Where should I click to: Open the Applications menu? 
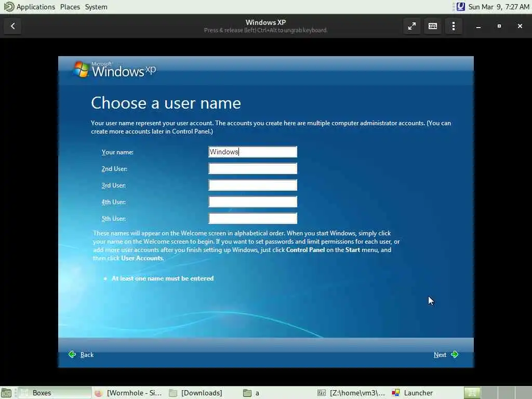tap(35, 7)
